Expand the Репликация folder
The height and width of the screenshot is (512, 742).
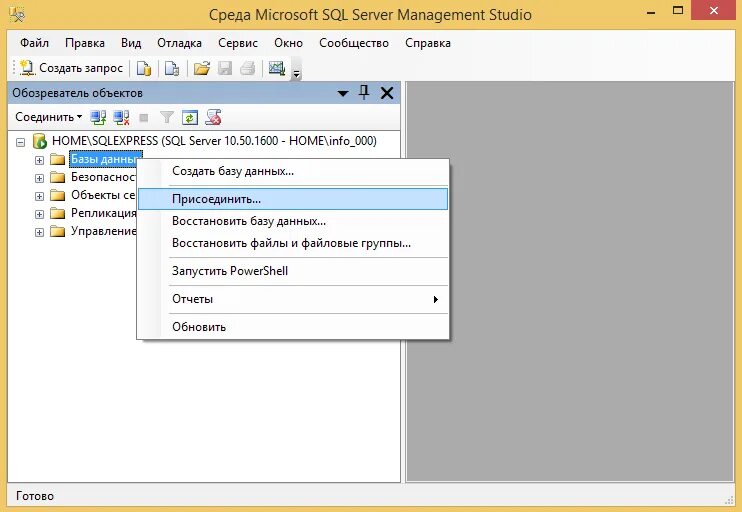tap(39, 214)
